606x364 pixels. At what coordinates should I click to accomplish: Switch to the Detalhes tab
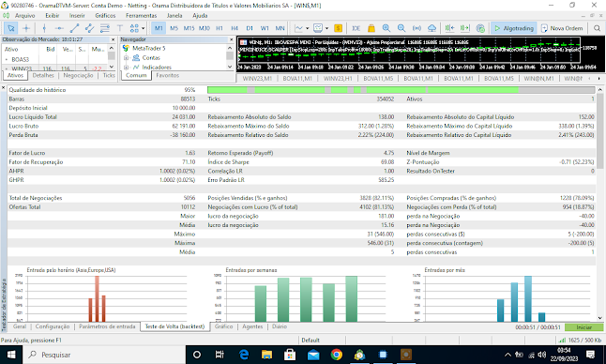coord(43,76)
